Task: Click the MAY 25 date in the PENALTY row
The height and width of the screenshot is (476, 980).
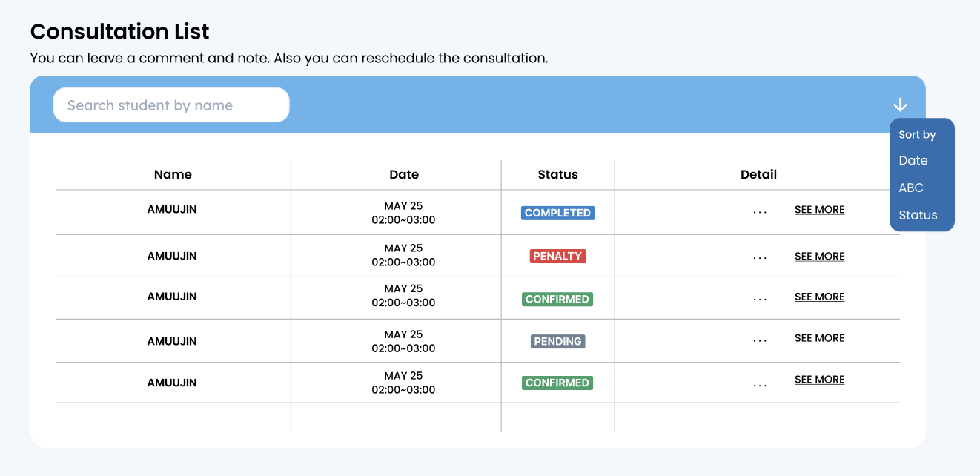Action: (x=403, y=248)
